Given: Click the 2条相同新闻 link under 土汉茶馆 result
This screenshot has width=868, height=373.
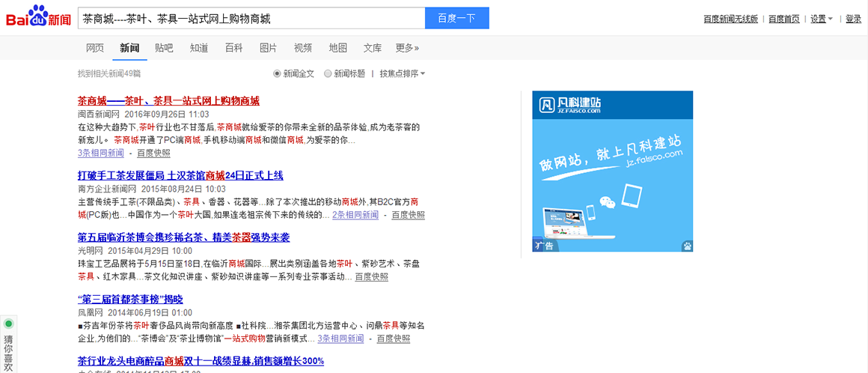Looking at the screenshot, I should [x=355, y=215].
